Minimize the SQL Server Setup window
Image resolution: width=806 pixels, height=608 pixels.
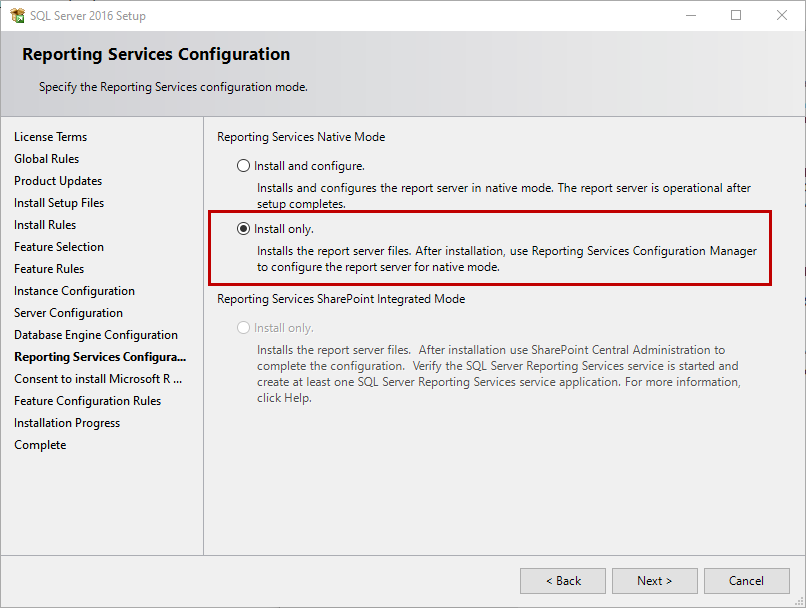coord(690,16)
